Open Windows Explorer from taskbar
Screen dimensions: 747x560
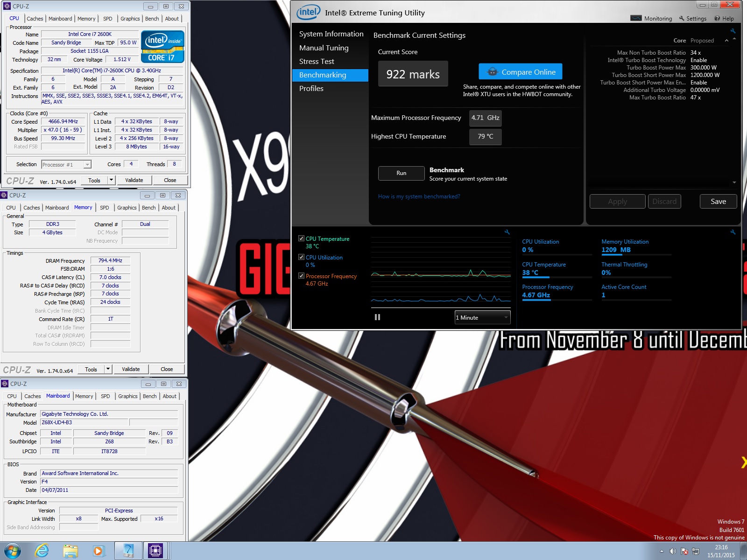pyautogui.click(x=70, y=551)
